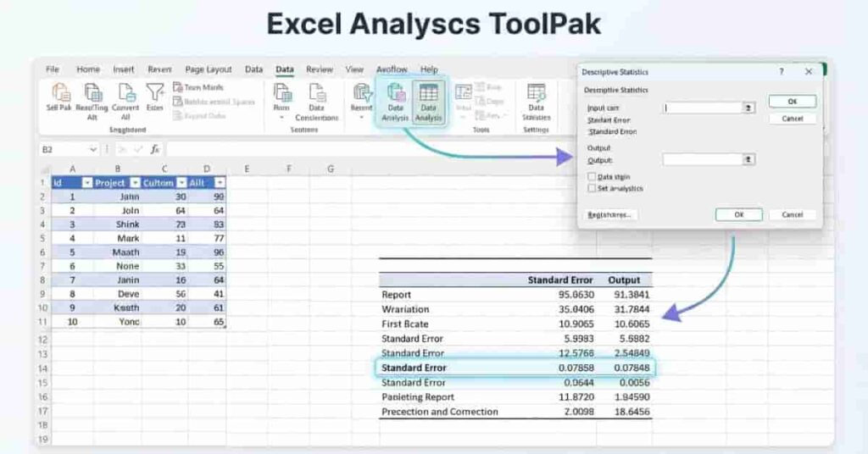Viewport: 868px width, 454px height.
Task: Select row header 12
Action: (43, 340)
